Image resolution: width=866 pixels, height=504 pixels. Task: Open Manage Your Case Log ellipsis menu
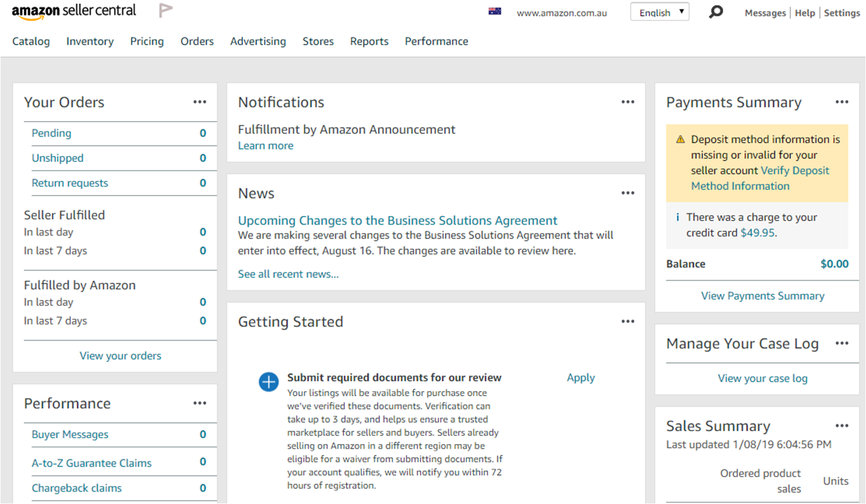[x=842, y=343]
